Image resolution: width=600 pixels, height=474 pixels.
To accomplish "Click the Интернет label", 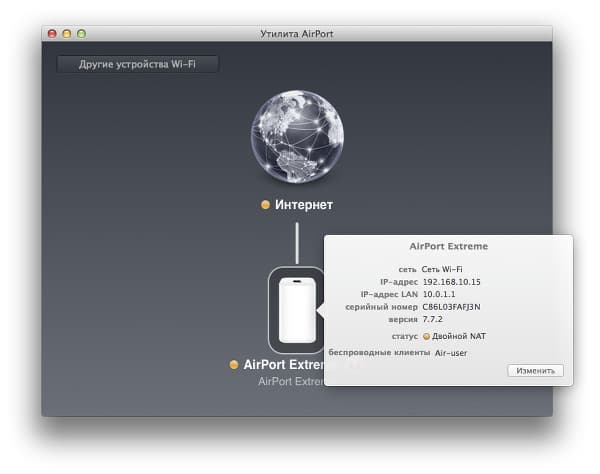I will coord(304,205).
